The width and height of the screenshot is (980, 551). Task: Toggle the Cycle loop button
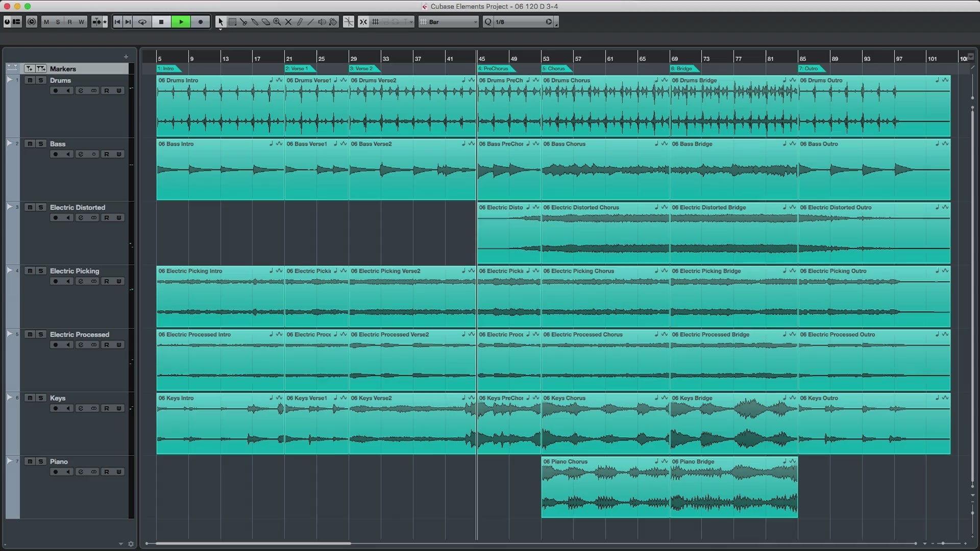(x=142, y=22)
